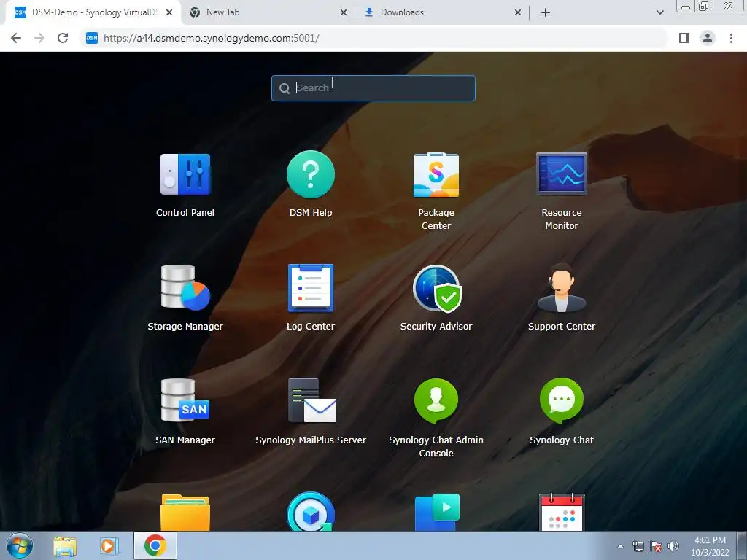
Task: Launch Storage Manager
Action: click(x=185, y=288)
